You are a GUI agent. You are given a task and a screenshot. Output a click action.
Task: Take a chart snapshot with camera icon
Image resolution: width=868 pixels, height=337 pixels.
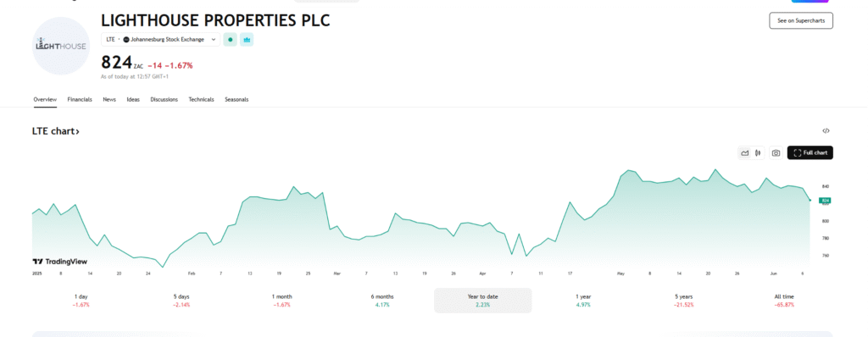776,153
